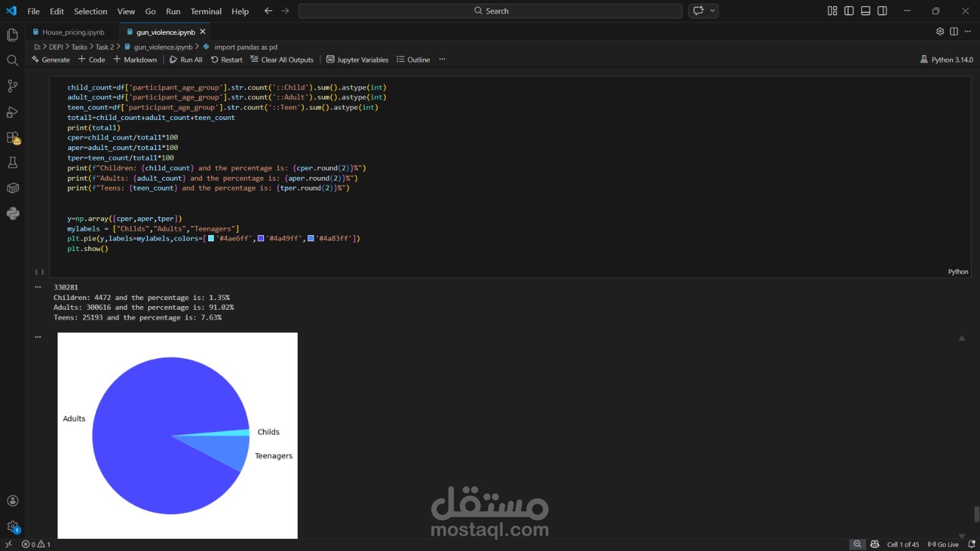Open notebook toolbar overflow ellipsis after Outline
This screenshot has width=980, height=551.
[x=442, y=59]
